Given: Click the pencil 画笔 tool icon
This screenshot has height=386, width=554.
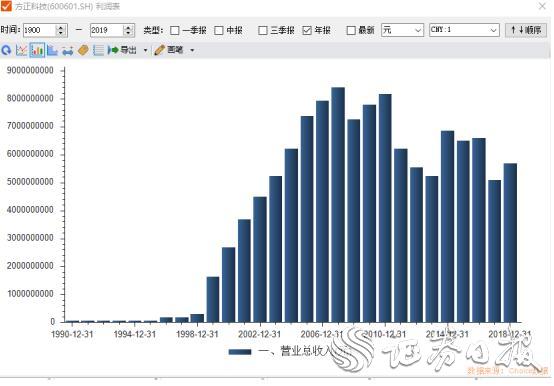Looking at the screenshot, I should (159, 50).
